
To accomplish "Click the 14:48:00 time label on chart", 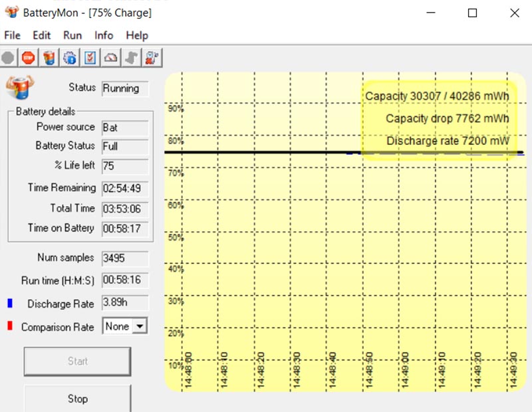I will click(x=188, y=370).
